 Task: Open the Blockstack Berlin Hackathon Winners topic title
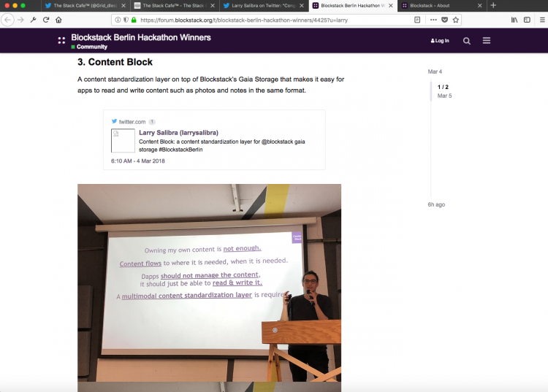tap(141, 37)
